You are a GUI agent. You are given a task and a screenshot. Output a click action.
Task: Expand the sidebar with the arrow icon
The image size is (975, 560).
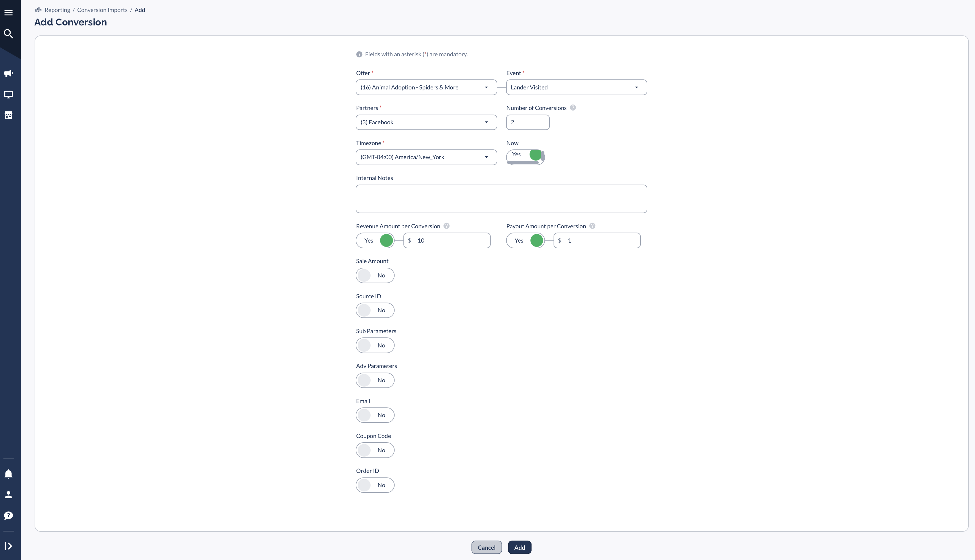9,546
